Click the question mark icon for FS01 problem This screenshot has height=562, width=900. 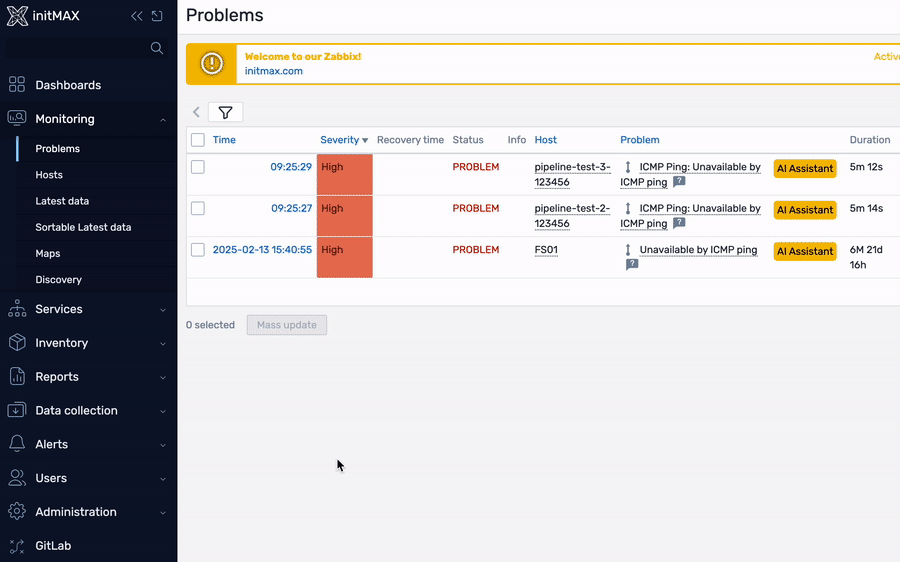[632, 265]
